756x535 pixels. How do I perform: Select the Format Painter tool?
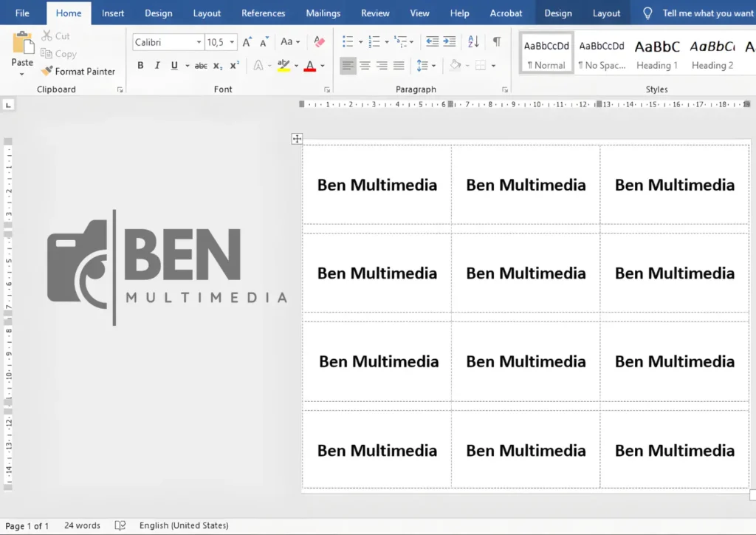79,71
